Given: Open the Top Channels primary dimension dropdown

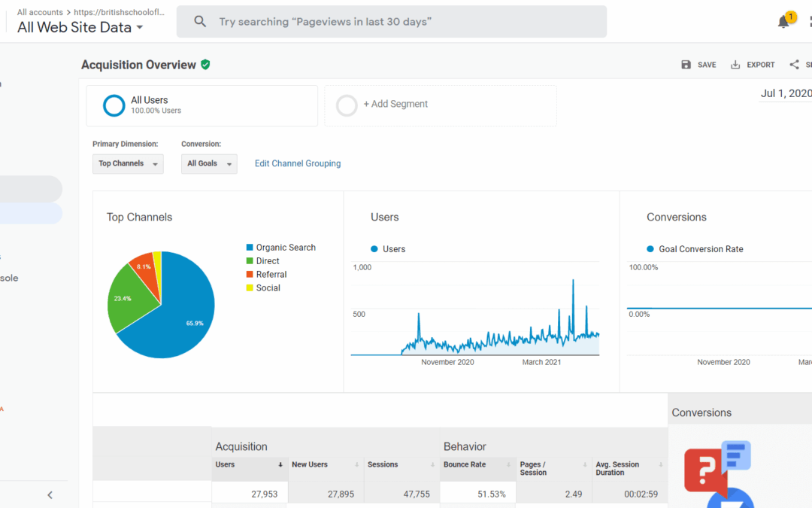Looking at the screenshot, I should pyautogui.click(x=128, y=164).
